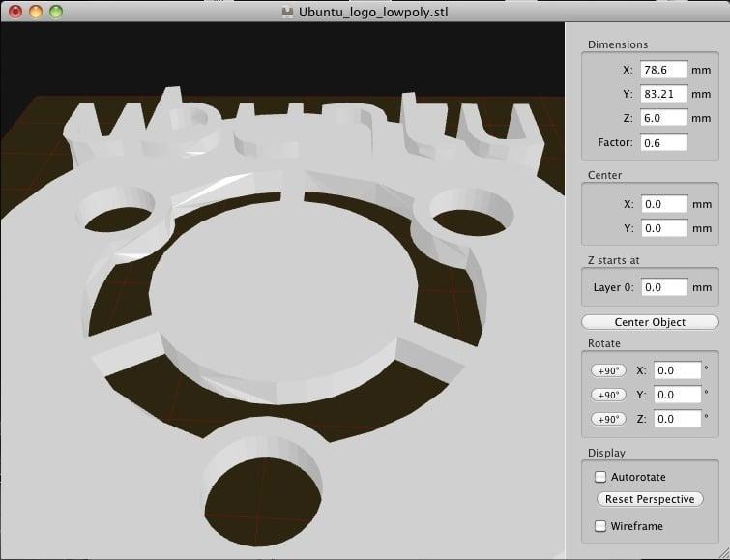
Task: Click the Center Y field
Action: click(664, 228)
